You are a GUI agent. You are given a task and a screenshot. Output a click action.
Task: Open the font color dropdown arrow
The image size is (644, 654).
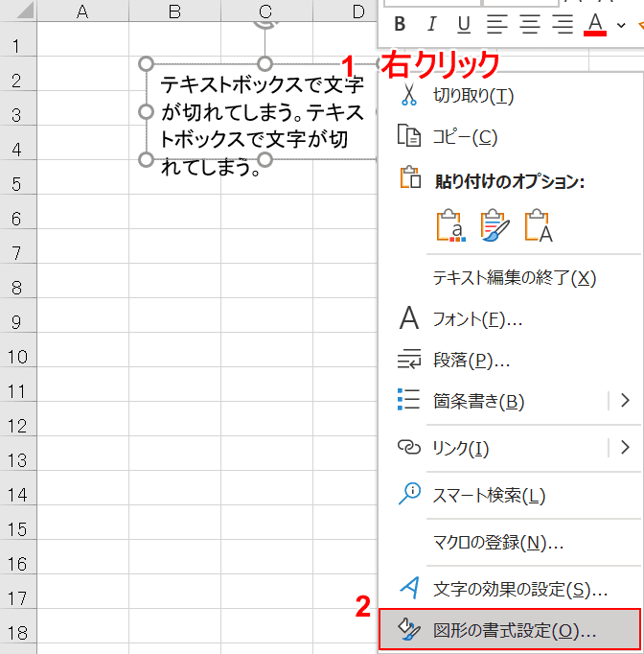[x=621, y=25]
